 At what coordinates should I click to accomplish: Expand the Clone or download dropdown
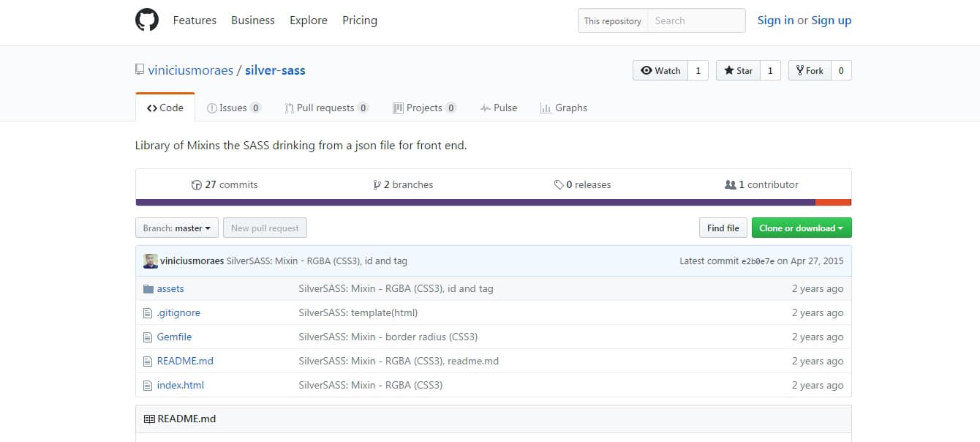pyautogui.click(x=802, y=228)
